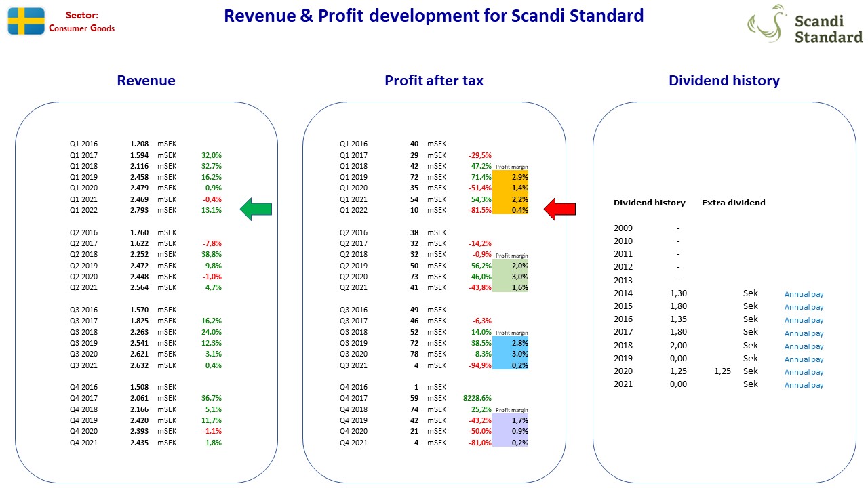Image resolution: width=868 pixels, height=488 pixels.
Task: Click the -81,5% profit change
Action: click(x=480, y=210)
